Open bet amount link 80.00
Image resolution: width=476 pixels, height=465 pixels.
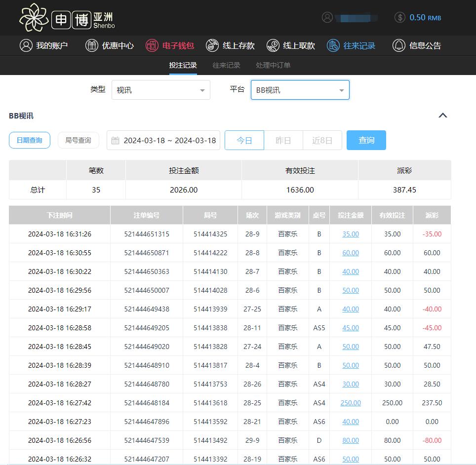(351, 440)
